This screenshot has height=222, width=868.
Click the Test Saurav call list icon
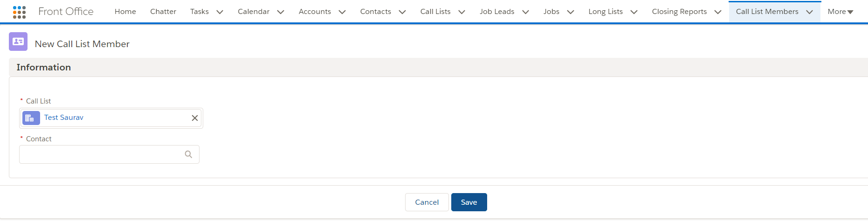click(31, 118)
